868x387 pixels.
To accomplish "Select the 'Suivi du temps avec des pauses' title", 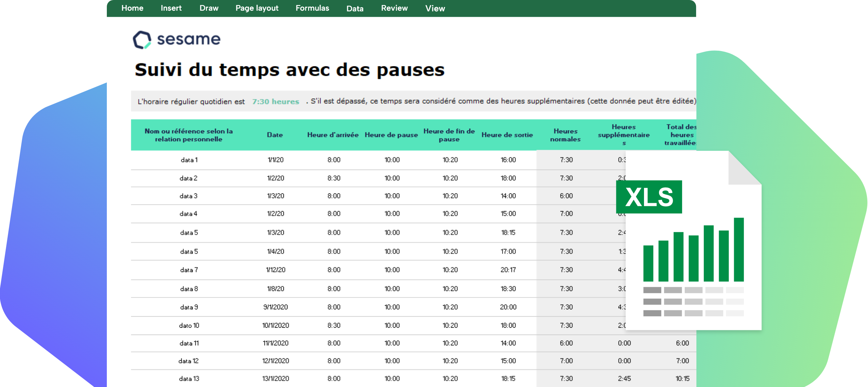I will [289, 70].
